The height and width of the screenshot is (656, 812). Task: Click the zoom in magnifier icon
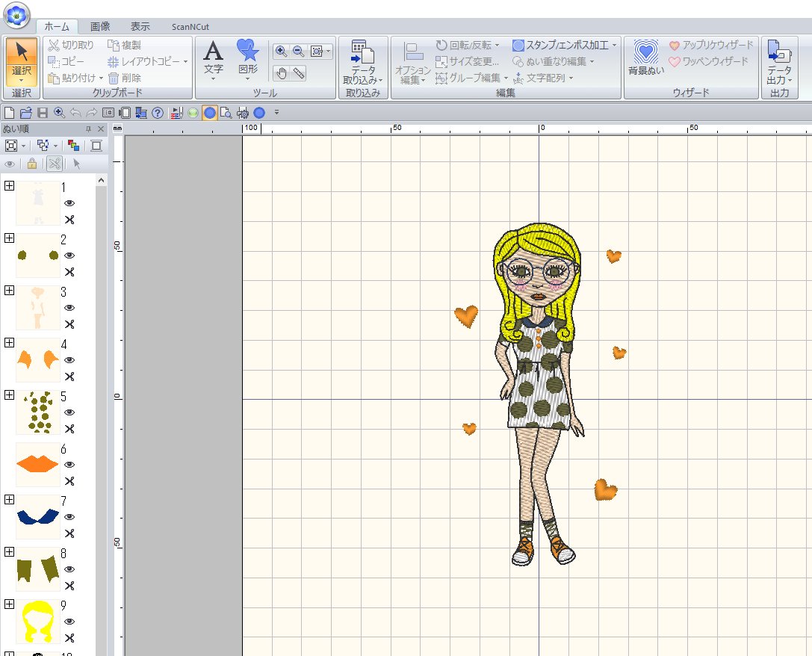tap(282, 51)
